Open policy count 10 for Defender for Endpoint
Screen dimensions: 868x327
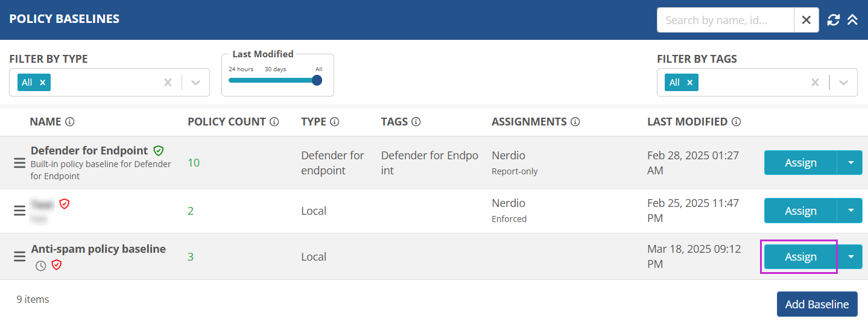pos(194,163)
